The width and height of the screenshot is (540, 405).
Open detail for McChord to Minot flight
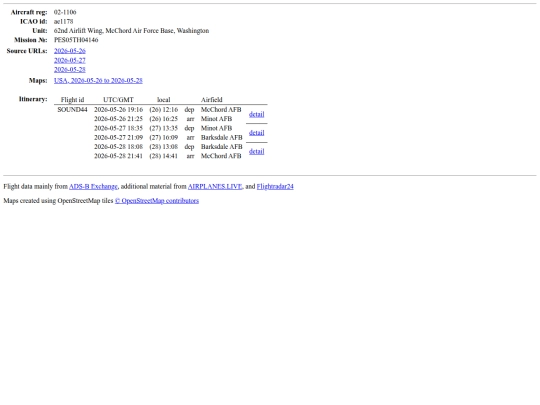(x=257, y=114)
